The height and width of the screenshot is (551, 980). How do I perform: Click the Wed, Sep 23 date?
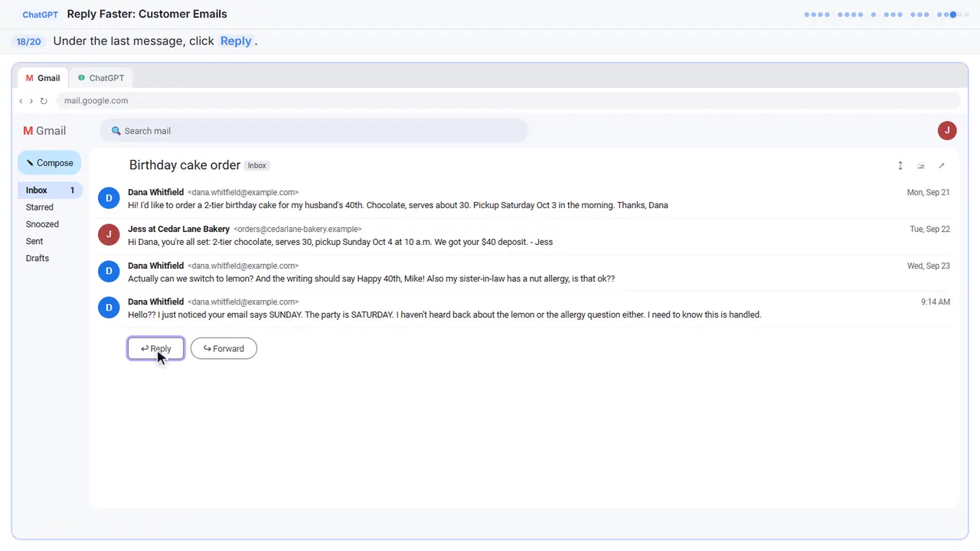point(928,266)
